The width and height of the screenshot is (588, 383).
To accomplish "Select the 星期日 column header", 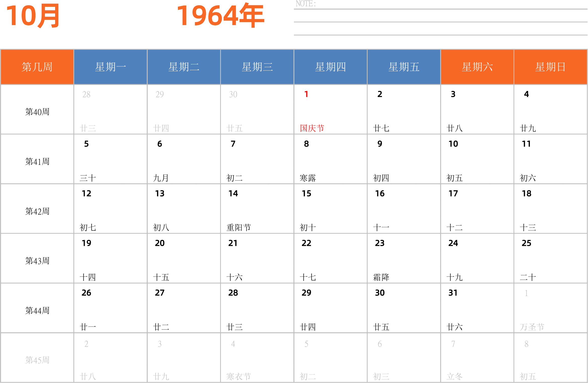I will tap(551, 67).
